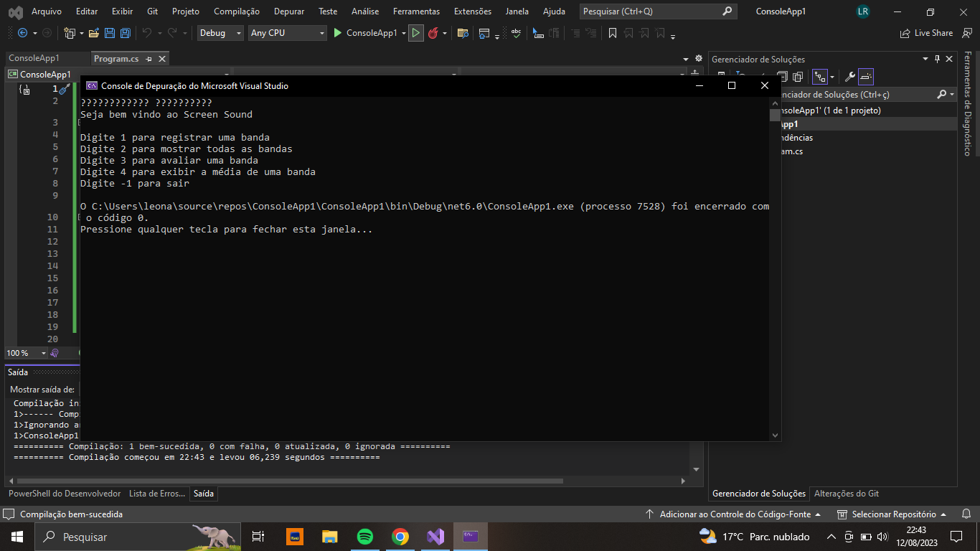Click the Open File folder icon

(94, 33)
